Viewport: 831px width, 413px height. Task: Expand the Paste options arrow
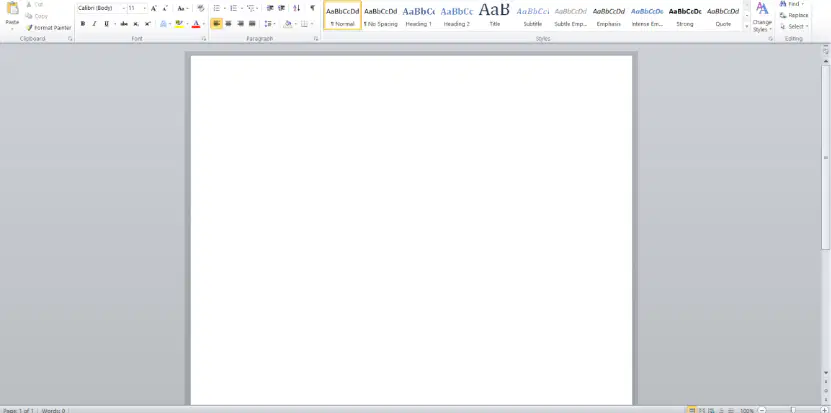click(12, 29)
